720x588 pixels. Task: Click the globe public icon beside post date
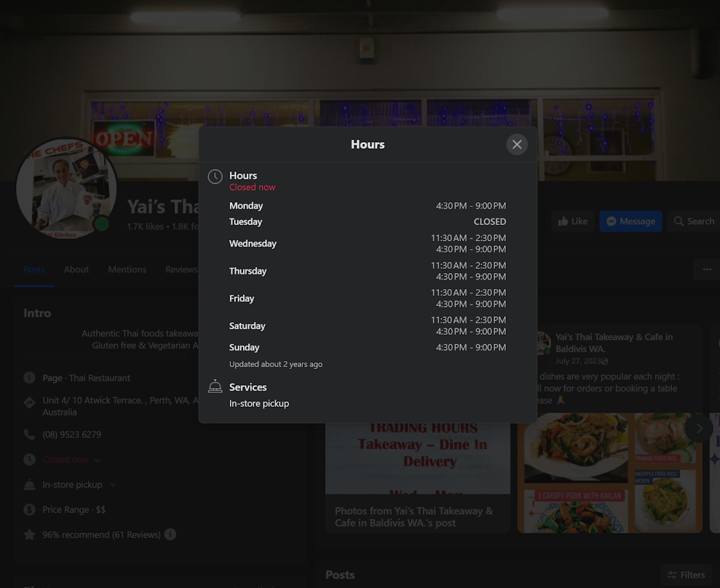[x=605, y=361]
